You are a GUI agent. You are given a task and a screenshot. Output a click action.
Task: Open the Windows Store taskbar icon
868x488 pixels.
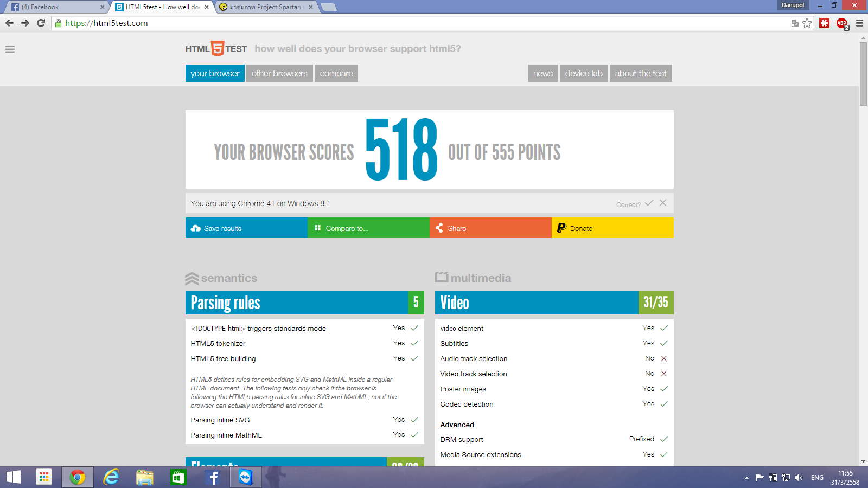[178, 477]
